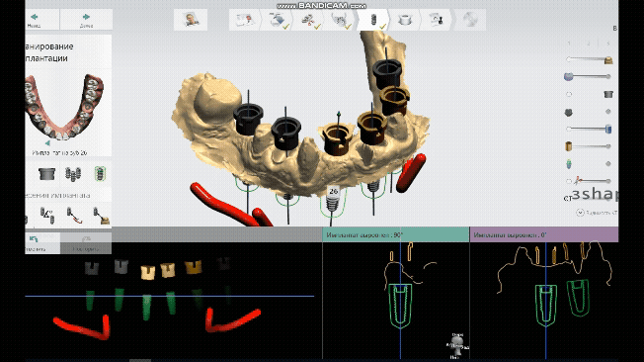Click the small green arrow under arch thumbnail

pos(47,143)
